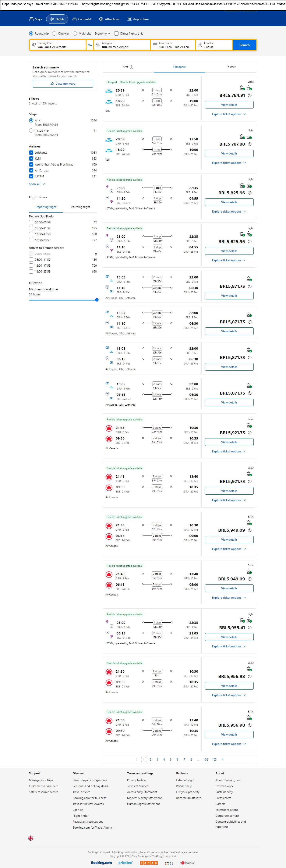Screen dimensions: 286x868
Task: Select the One way radio button
Action: tap(54, 34)
